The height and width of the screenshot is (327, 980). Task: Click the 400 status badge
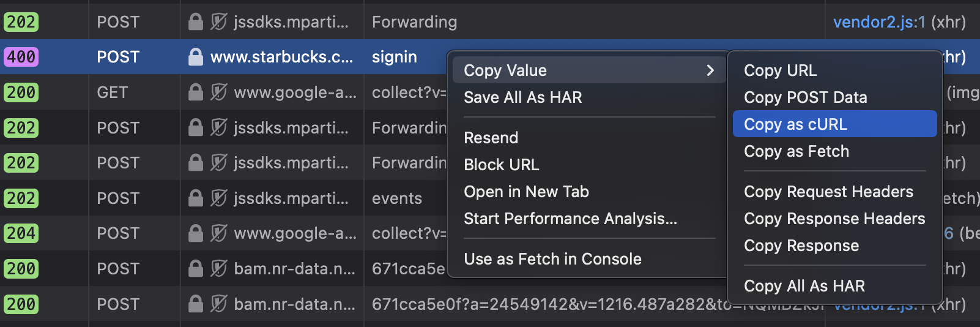point(21,57)
